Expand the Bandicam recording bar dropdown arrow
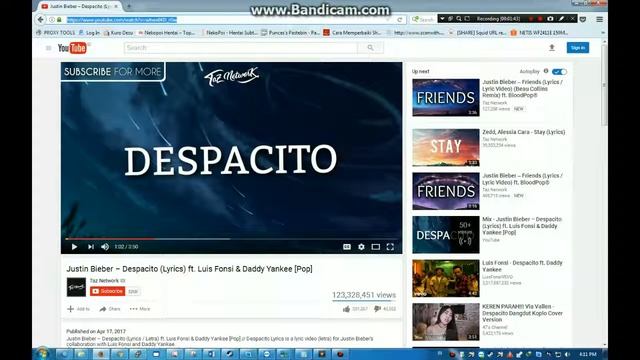The width and height of the screenshot is (640, 360). click(442, 19)
